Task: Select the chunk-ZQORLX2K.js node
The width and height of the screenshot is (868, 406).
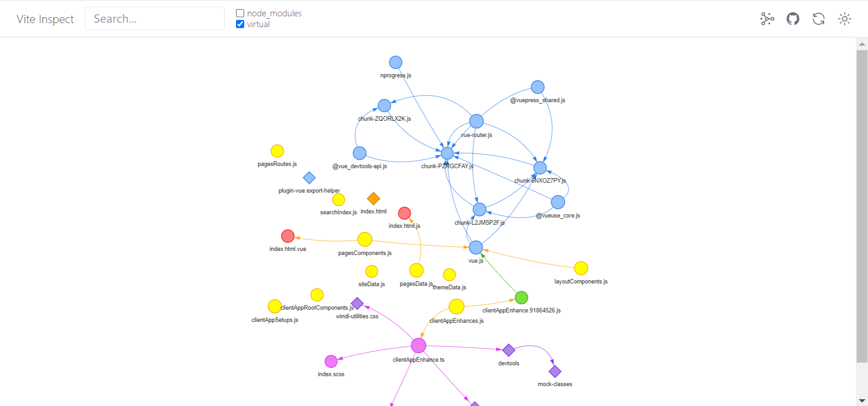Action: [x=384, y=105]
